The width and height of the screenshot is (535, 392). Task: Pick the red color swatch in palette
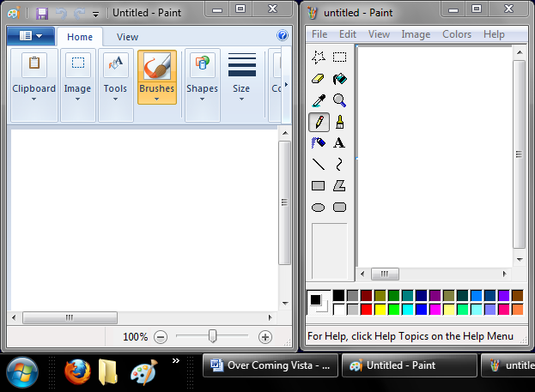(x=367, y=310)
